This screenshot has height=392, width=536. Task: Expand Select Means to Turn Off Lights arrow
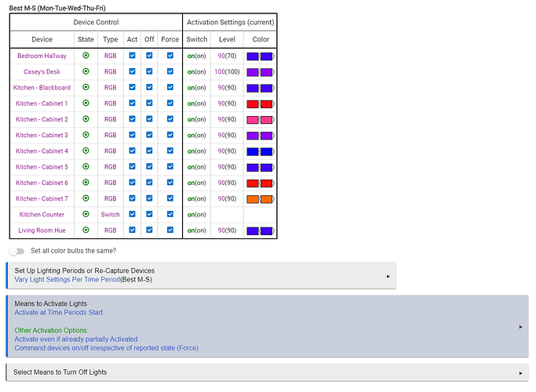point(520,373)
